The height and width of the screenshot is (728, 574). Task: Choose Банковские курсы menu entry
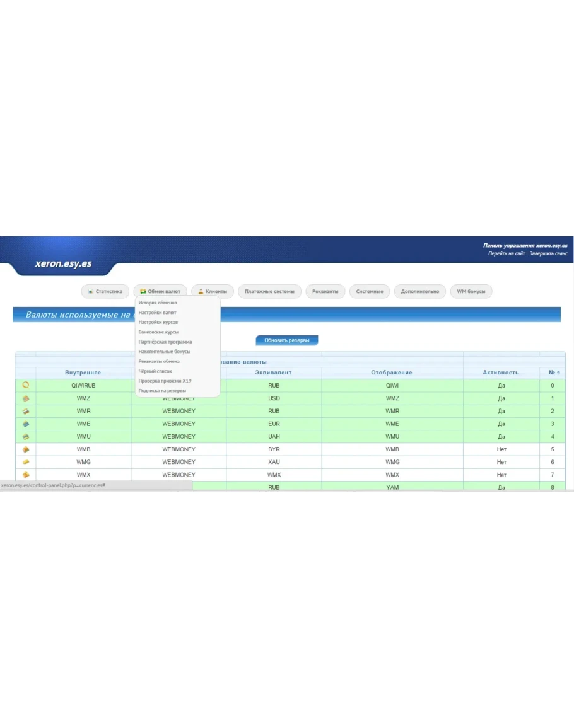coord(158,332)
